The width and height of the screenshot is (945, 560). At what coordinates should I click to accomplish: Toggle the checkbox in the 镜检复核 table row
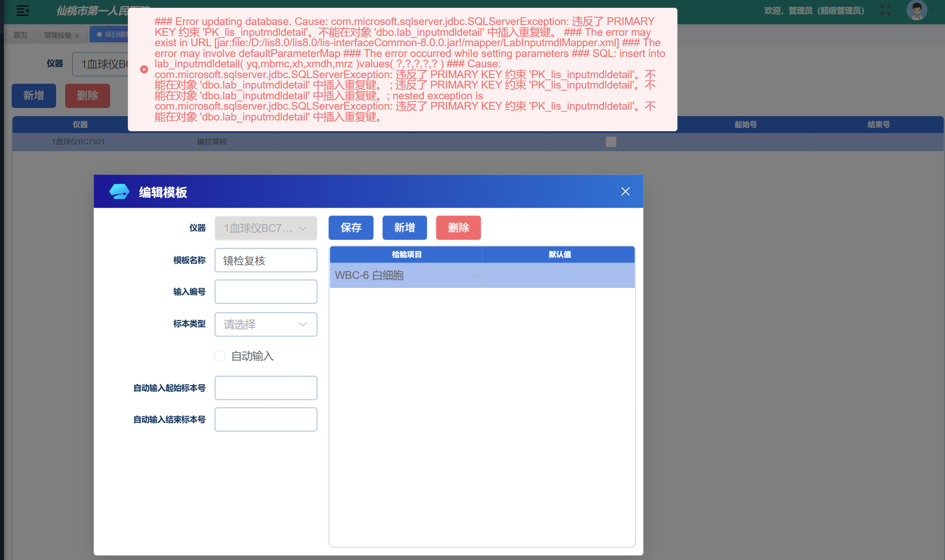[x=611, y=142]
